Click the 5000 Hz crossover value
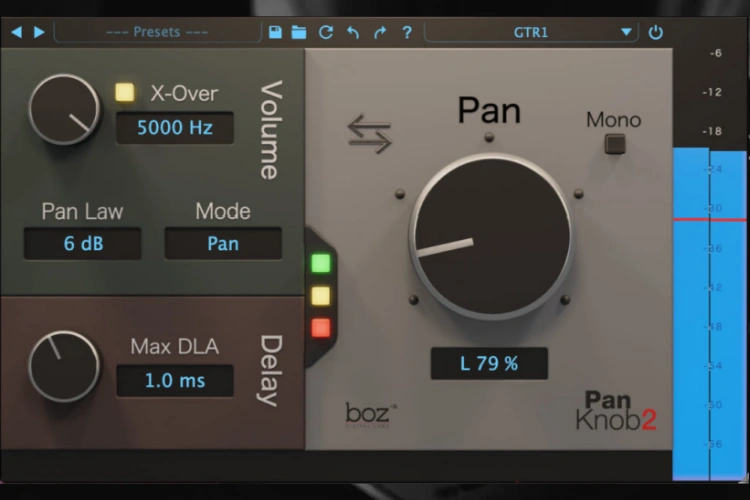The height and width of the screenshot is (500, 750). point(175,128)
